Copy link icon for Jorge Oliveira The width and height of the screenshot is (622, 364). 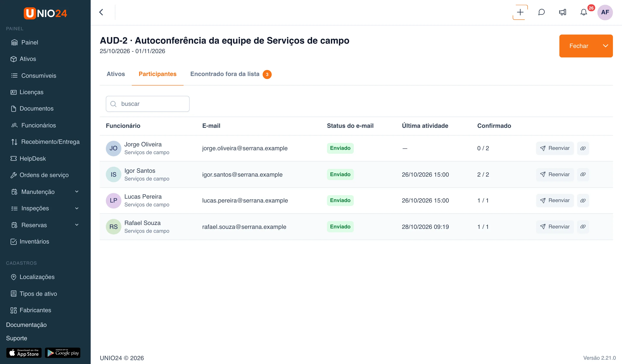583,148
